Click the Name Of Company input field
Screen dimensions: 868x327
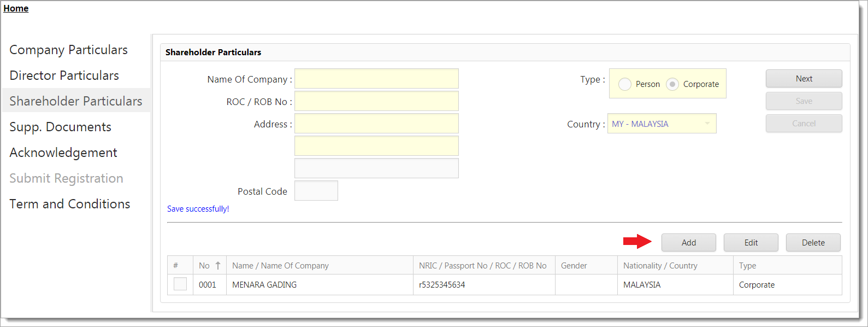click(376, 79)
